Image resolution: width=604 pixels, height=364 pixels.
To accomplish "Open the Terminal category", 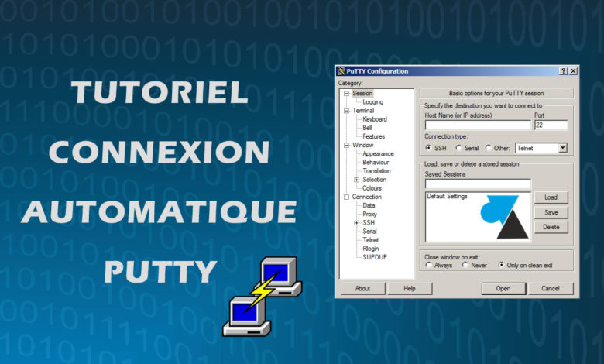I will tap(363, 111).
